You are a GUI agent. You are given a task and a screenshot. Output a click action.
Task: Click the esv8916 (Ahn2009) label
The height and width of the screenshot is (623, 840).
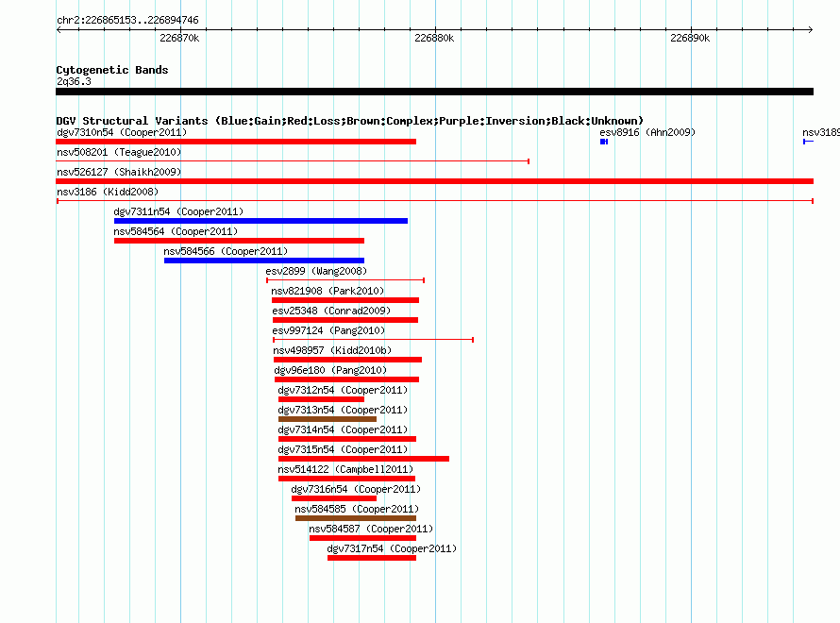[647, 132]
